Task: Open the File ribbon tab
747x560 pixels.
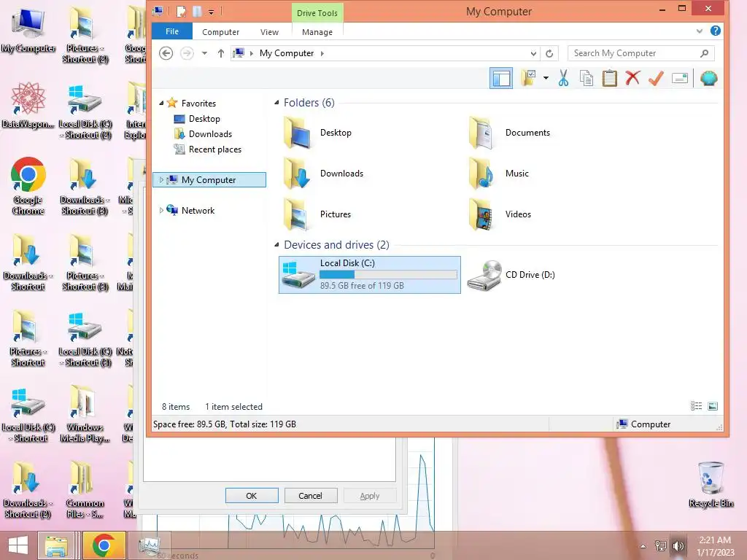Action: point(172,31)
